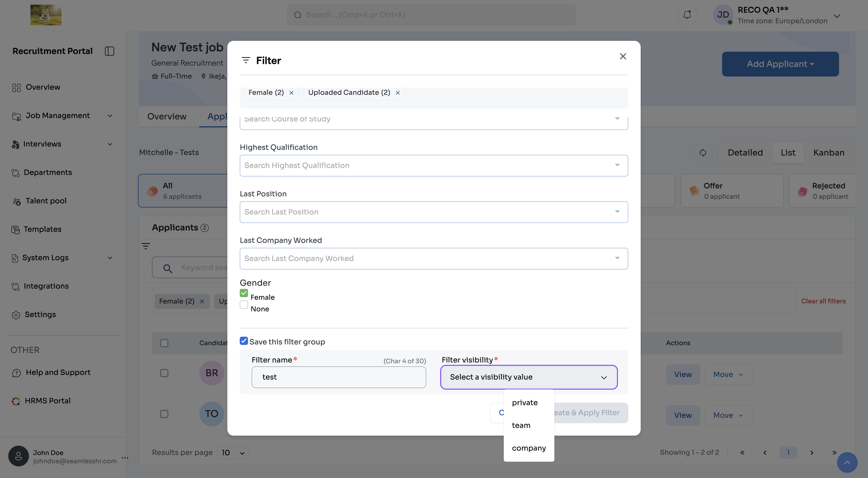The width and height of the screenshot is (868, 478).
Task: Remove Uploaded Candidate (2) filter chip
Action: 398,93
